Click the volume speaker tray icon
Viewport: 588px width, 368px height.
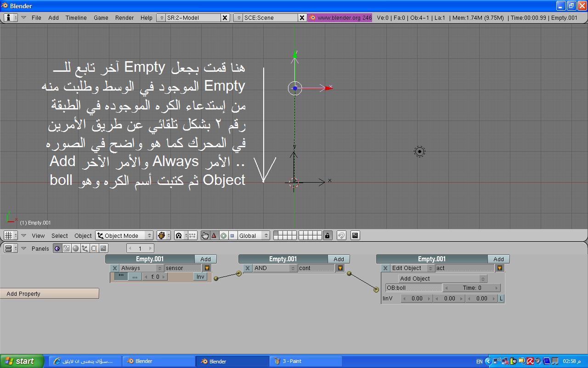click(538, 361)
